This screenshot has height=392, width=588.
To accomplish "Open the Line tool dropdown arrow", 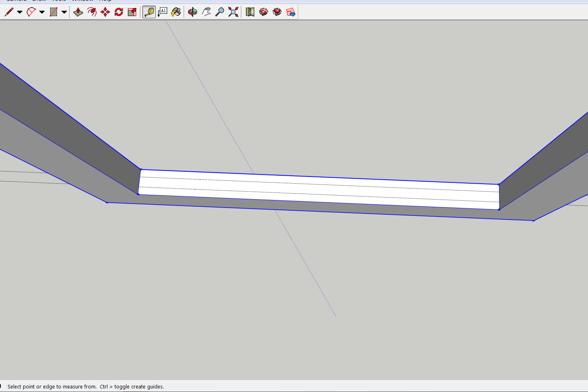I will click(19, 12).
